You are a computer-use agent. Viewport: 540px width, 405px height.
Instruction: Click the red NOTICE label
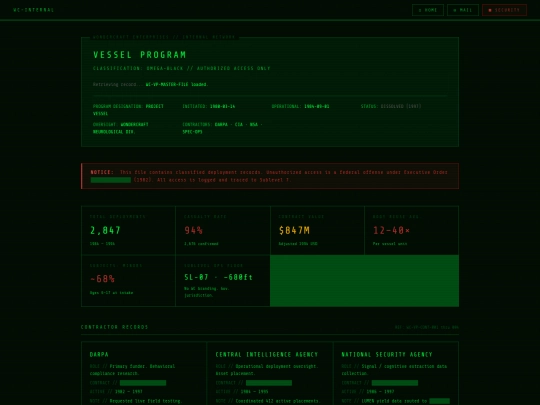click(x=102, y=172)
